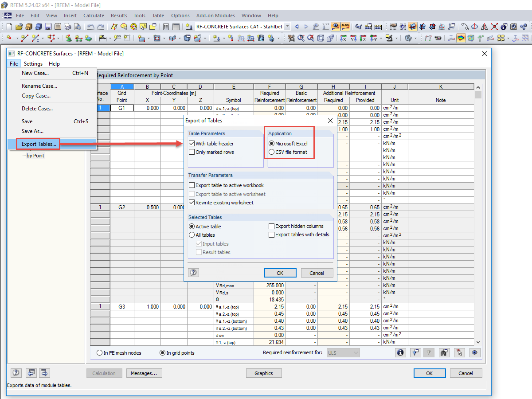
Task: Open Settings menu in module window
Action: (x=33, y=64)
